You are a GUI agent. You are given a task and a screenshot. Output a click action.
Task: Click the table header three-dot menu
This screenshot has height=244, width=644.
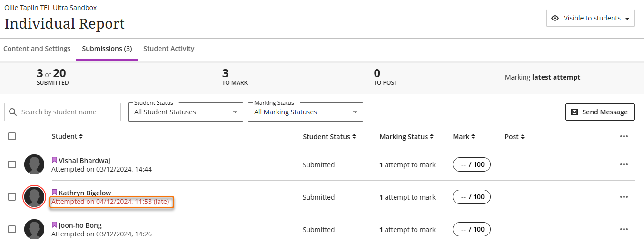624,136
